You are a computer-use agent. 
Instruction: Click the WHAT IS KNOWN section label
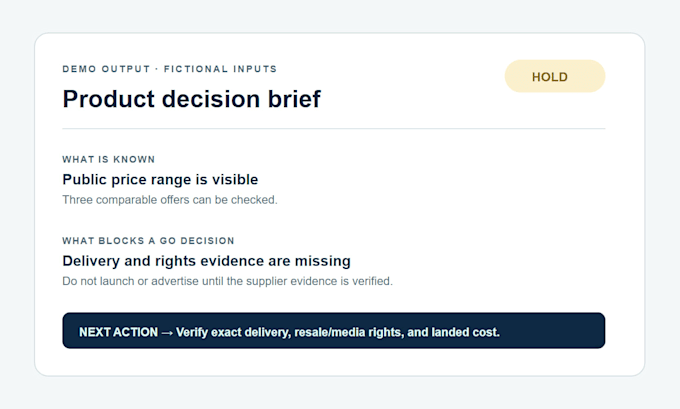click(108, 159)
